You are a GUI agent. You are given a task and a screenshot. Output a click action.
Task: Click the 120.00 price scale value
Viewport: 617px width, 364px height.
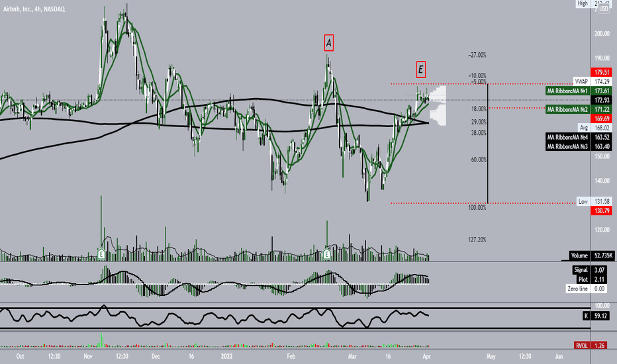pos(602,230)
